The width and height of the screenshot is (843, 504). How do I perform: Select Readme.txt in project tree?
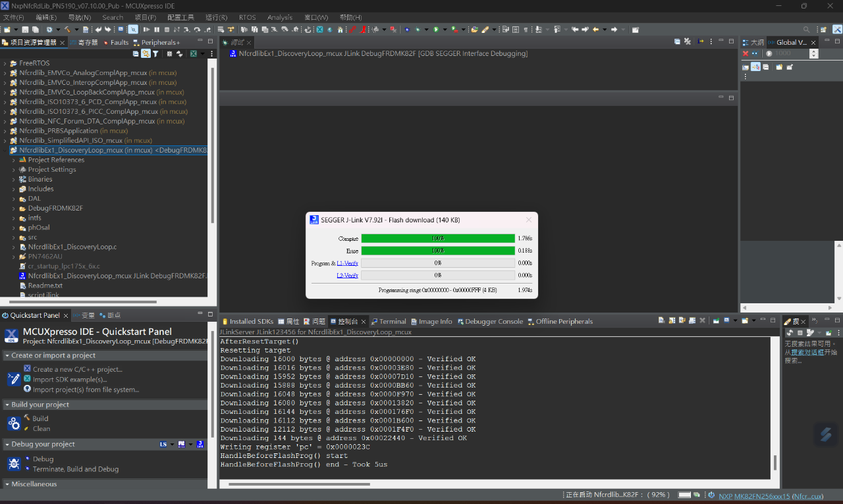45,286
